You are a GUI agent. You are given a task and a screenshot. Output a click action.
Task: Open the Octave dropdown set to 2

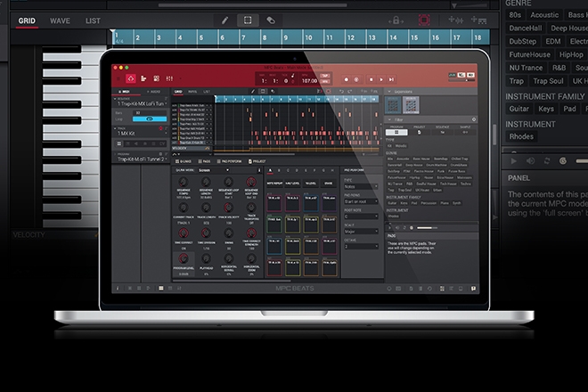(361, 247)
